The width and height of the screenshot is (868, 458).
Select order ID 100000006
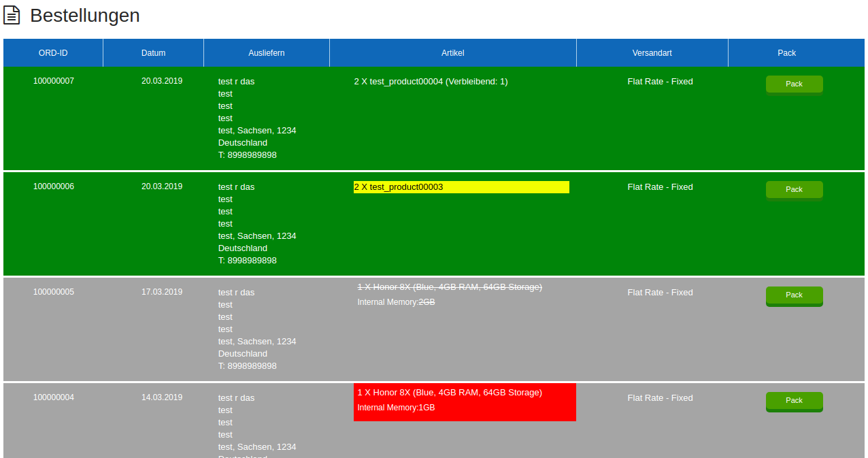(x=53, y=186)
